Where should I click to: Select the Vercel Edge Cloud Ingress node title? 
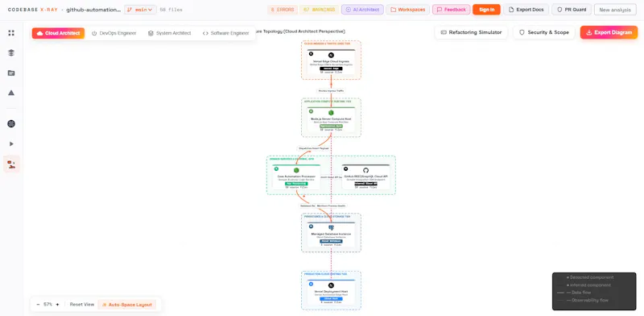point(331,61)
